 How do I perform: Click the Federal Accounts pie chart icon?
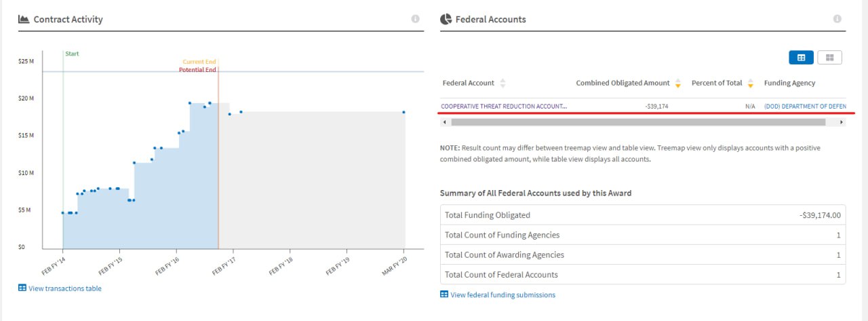(x=446, y=19)
